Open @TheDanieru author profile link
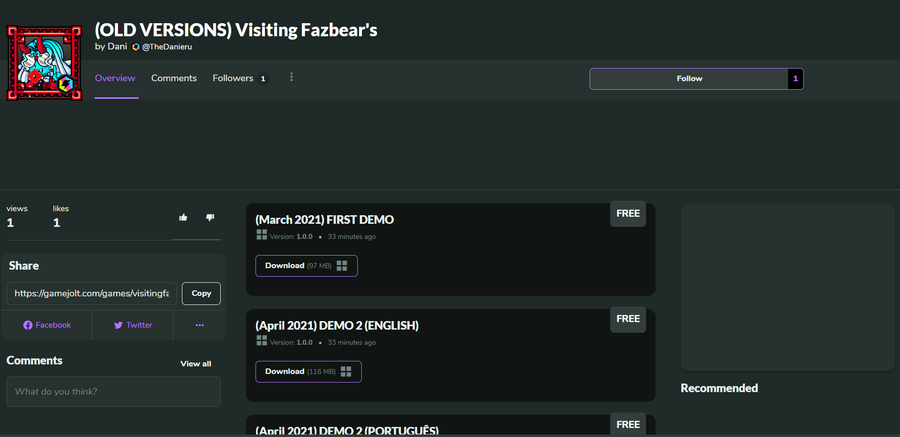900x437 pixels. (x=165, y=47)
